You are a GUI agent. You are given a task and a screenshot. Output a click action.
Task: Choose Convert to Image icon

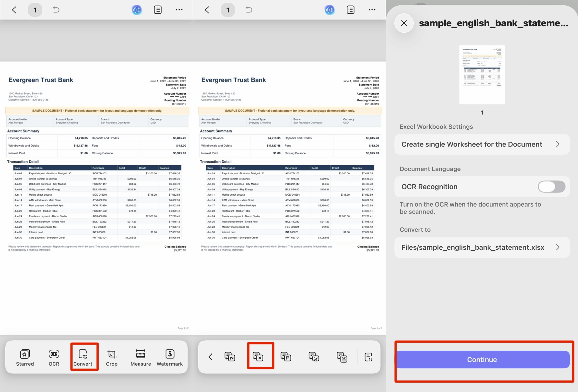click(314, 357)
